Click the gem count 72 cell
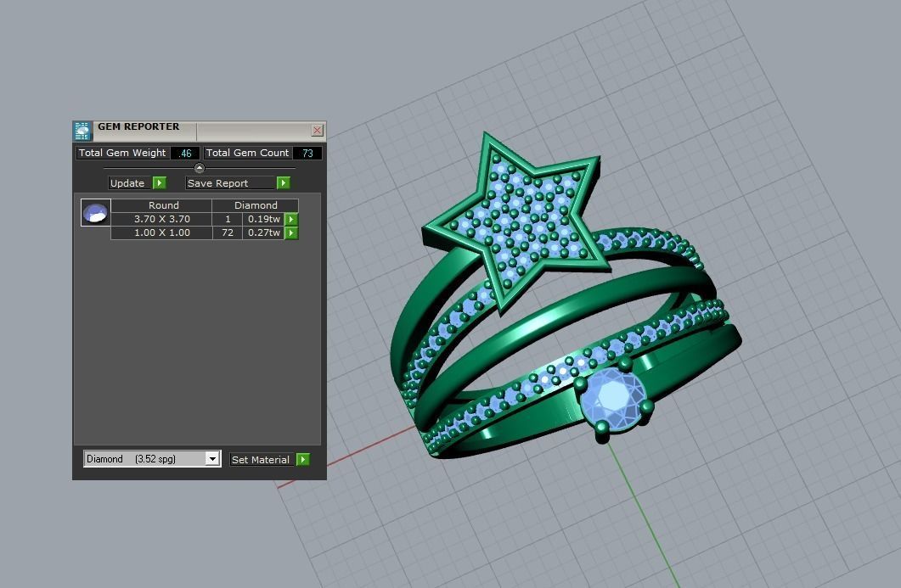The width and height of the screenshot is (901, 588). [x=228, y=233]
